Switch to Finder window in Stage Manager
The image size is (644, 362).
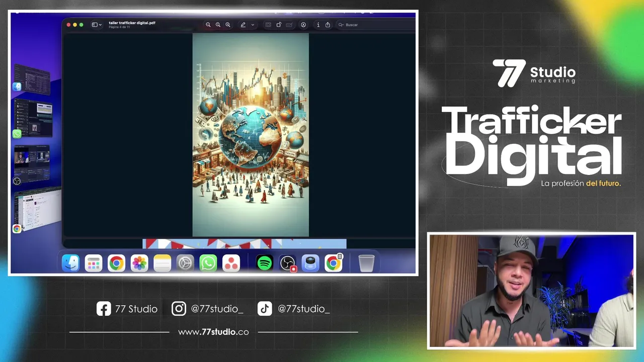pos(32,79)
